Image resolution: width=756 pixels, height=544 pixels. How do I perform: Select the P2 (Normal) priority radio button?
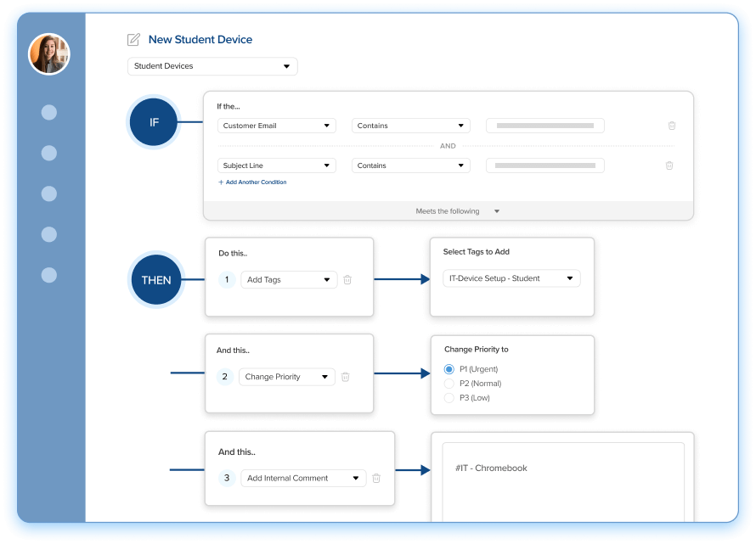pyautogui.click(x=449, y=384)
